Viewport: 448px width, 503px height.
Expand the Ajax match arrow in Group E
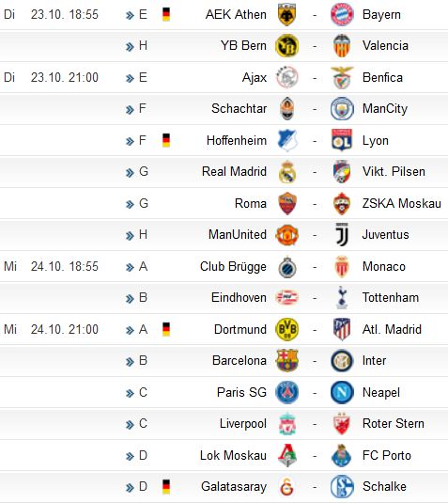coord(130,78)
